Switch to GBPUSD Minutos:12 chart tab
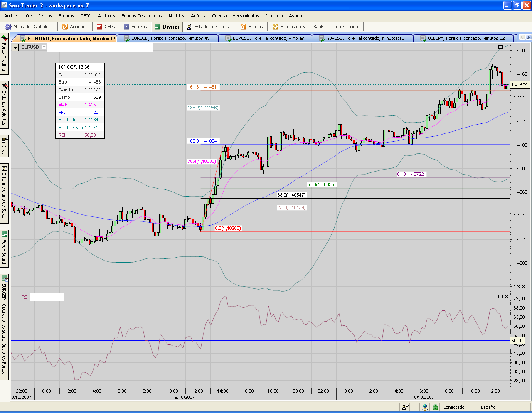 (x=364, y=38)
